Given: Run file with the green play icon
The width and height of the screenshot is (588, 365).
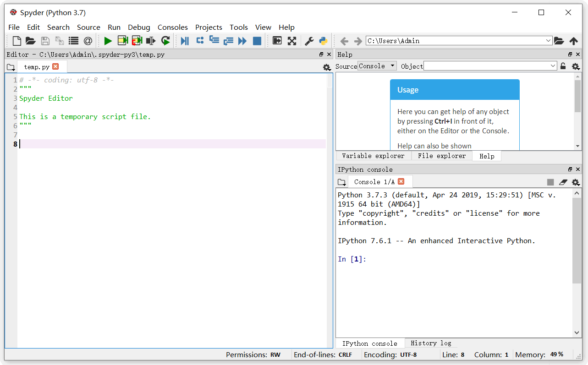Looking at the screenshot, I should [108, 41].
